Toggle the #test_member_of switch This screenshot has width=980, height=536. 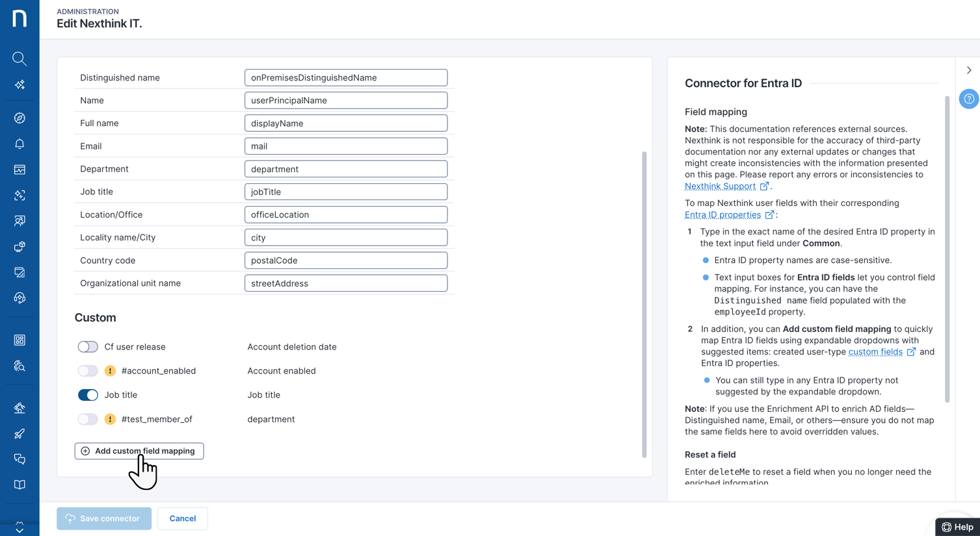click(x=88, y=419)
